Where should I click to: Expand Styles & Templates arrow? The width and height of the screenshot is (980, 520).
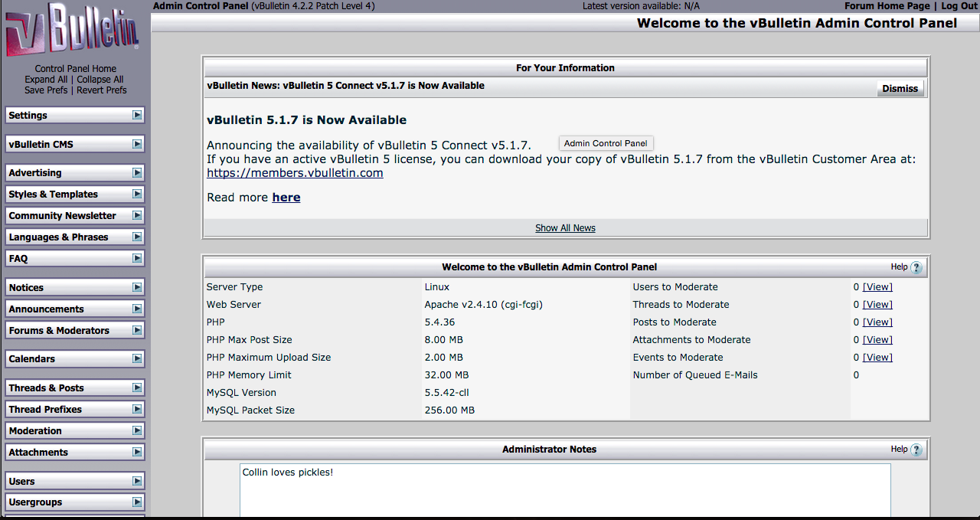click(137, 194)
